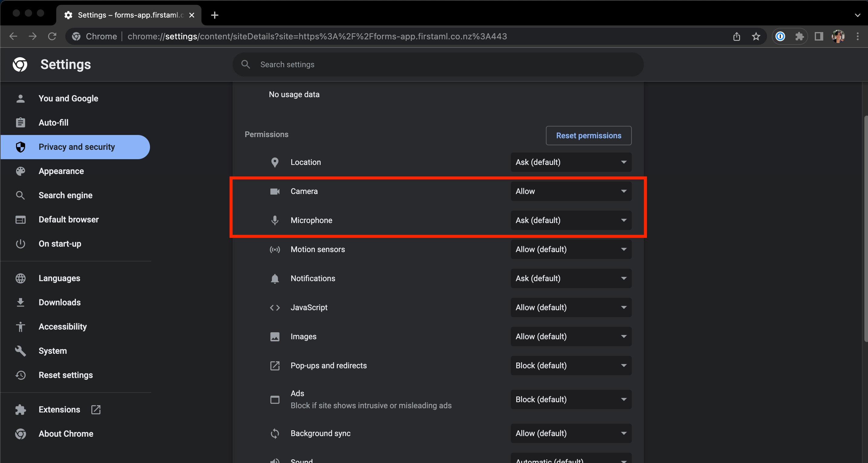
Task: Open the JavaScript permission dropdown
Action: pos(571,307)
